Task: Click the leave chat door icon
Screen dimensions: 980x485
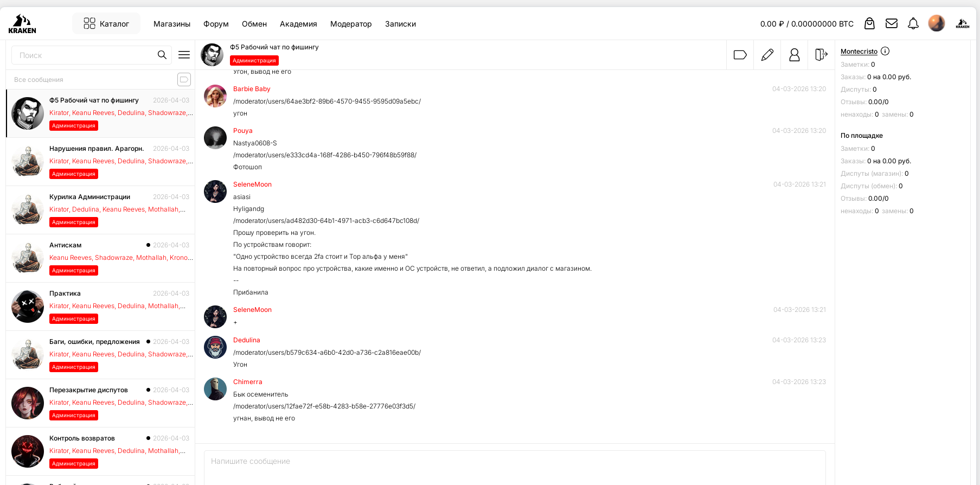Action: pos(821,55)
